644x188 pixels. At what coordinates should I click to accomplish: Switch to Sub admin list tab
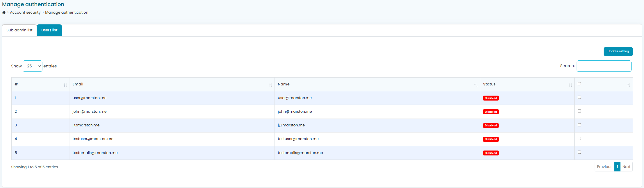[x=19, y=30]
